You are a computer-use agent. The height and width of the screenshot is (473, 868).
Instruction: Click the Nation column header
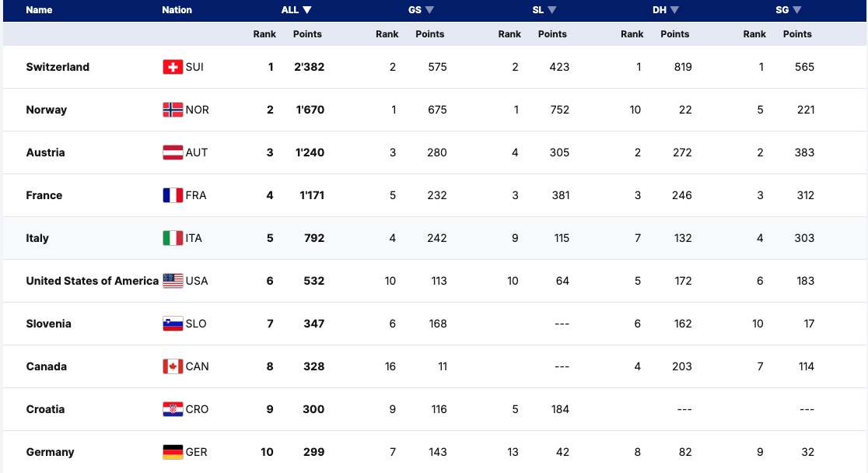pos(177,10)
